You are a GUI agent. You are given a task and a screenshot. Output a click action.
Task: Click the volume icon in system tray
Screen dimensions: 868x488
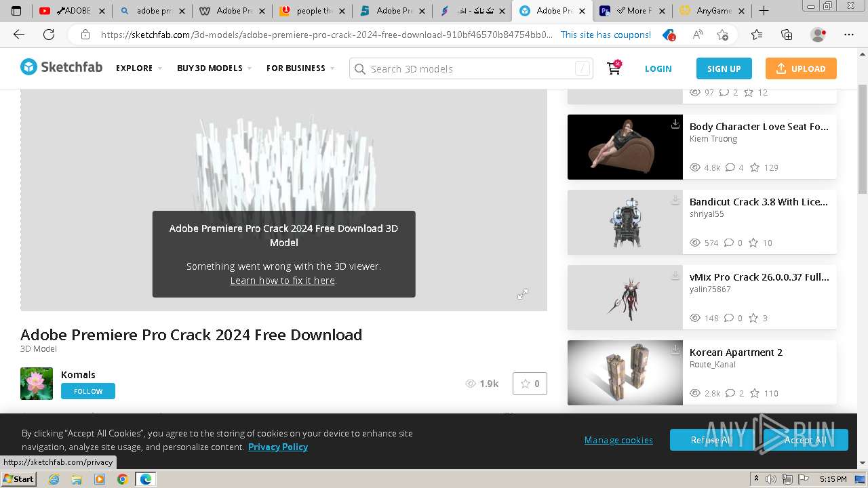click(x=771, y=479)
